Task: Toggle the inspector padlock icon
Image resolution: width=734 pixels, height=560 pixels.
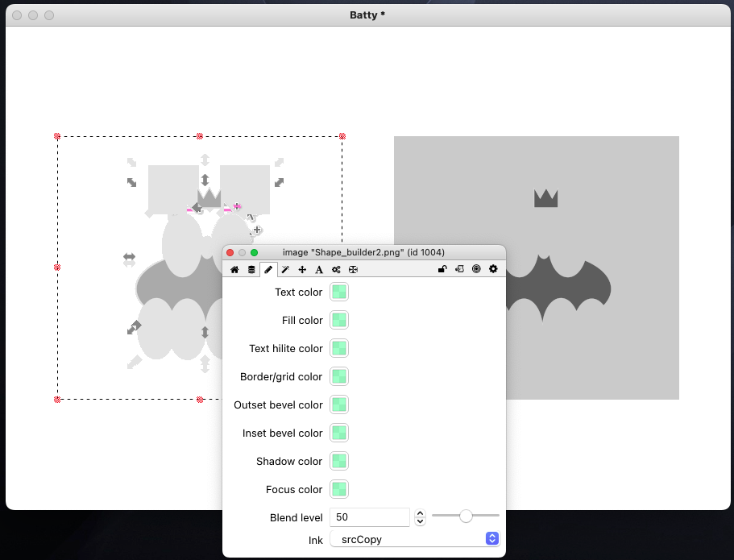Action: click(x=442, y=269)
